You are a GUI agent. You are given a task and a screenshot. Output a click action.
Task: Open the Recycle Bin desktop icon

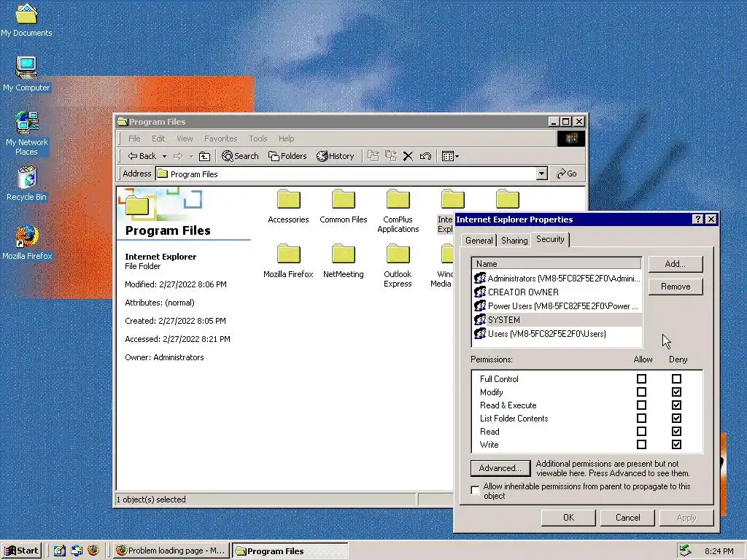26,183
